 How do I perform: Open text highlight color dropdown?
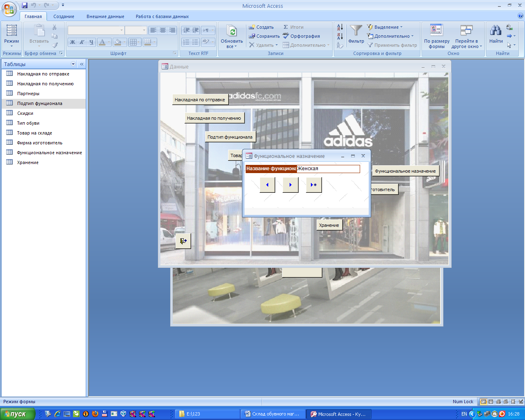212,42
